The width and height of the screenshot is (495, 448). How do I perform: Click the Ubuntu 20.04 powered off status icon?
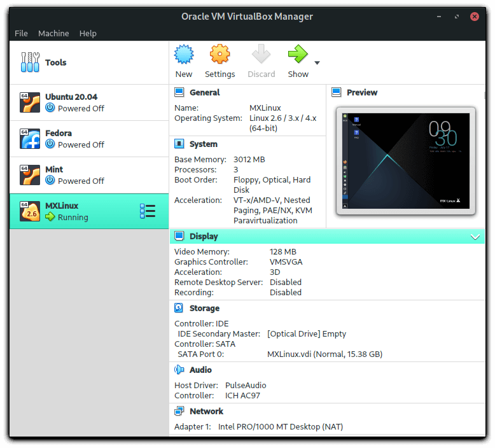[50, 108]
